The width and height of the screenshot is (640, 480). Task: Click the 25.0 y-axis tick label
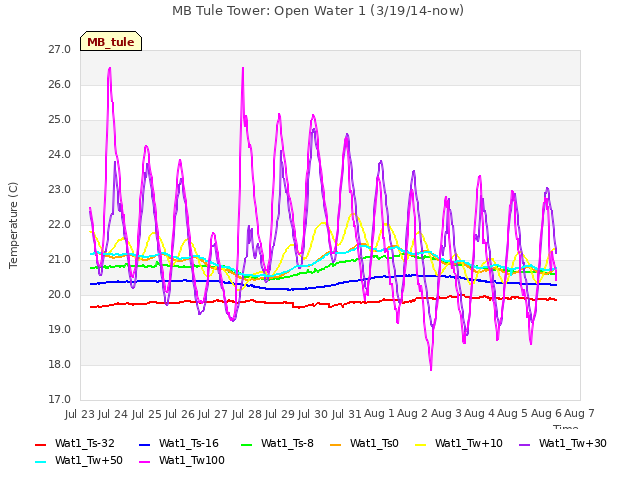click(x=60, y=120)
